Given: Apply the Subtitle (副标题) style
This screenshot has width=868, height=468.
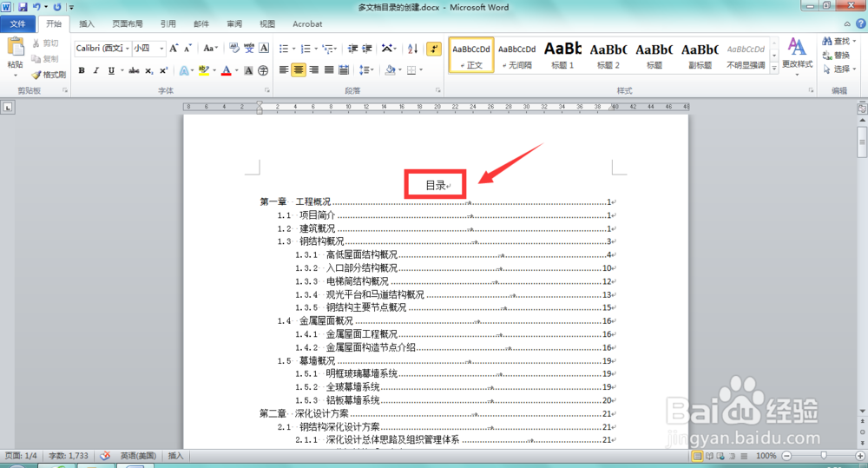Looking at the screenshot, I should pyautogui.click(x=700, y=55).
